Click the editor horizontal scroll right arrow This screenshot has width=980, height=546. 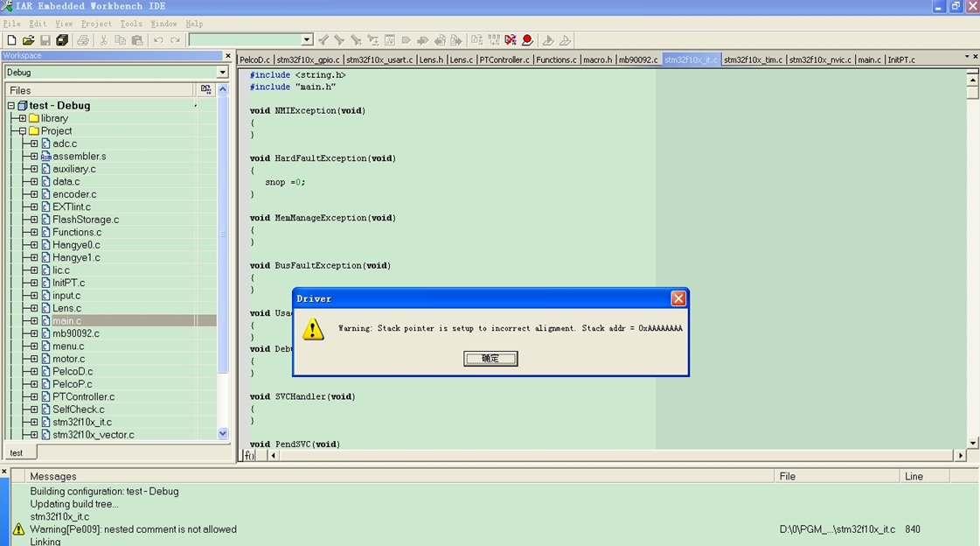961,455
